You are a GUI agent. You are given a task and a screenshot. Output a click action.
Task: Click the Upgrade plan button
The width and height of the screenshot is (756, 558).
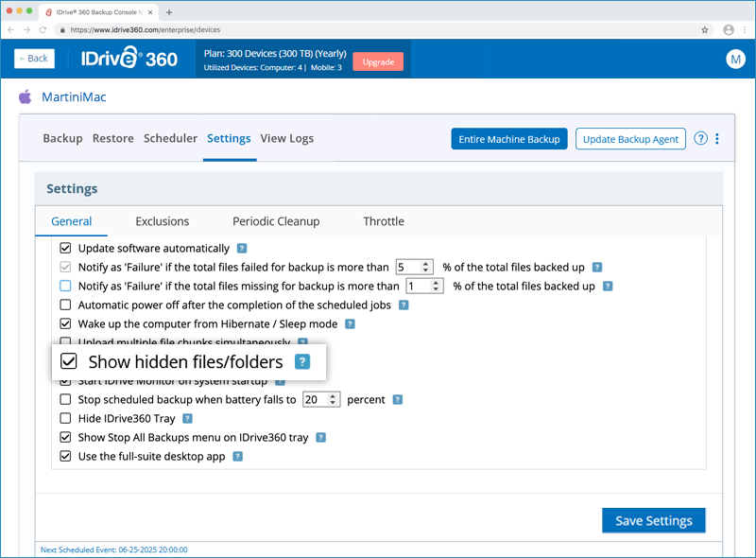[x=378, y=61]
